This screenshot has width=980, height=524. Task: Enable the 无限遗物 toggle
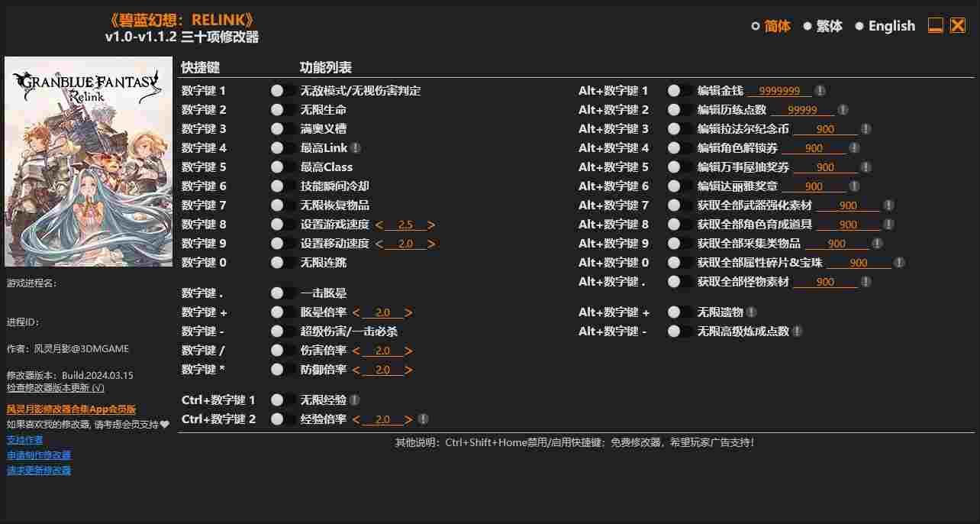680,312
